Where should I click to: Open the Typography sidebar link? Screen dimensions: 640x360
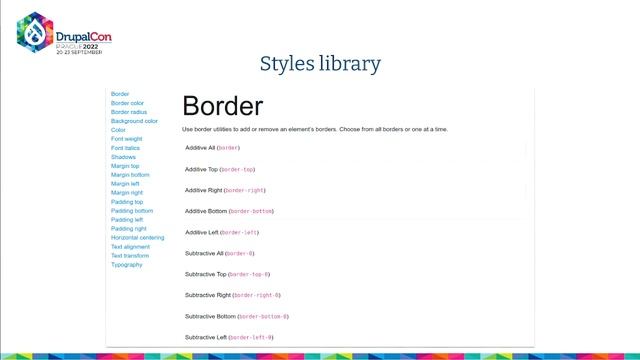(x=127, y=264)
